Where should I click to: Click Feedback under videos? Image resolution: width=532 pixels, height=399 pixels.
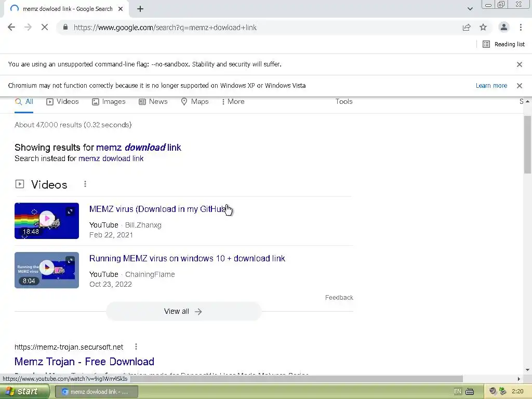tap(339, 298)
